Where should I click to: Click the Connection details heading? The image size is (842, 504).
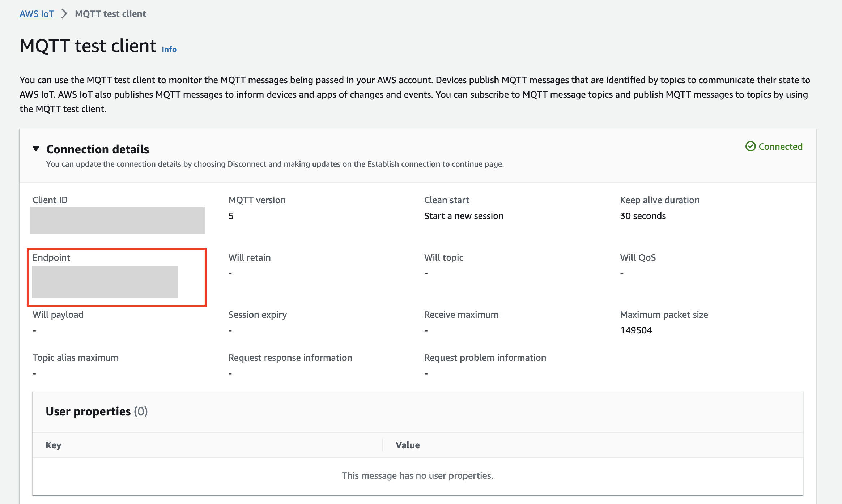coord(98,149)
